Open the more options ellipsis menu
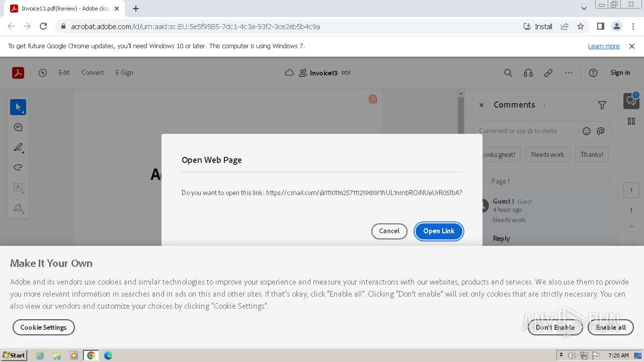The height and width of the screenshot is (362, 644). click(569, 73)
